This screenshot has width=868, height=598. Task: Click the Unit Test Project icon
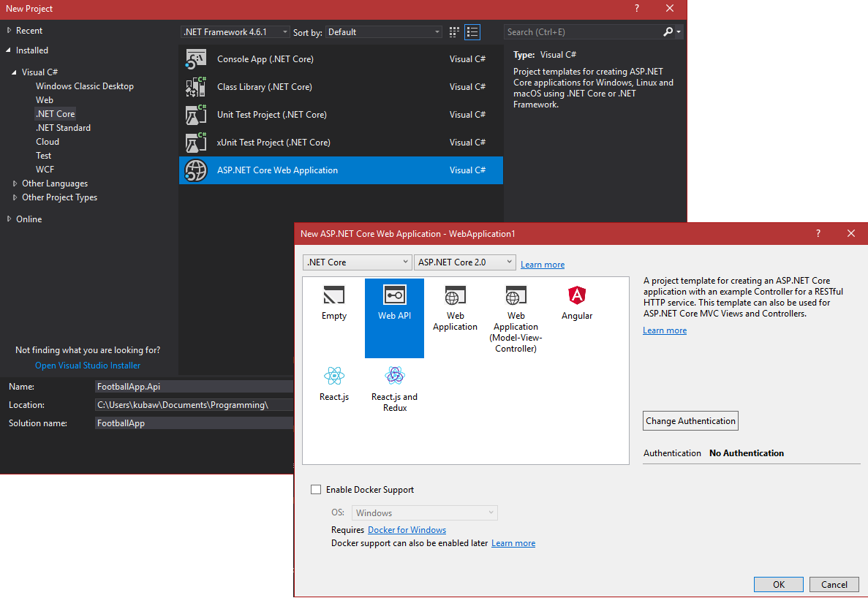pos(195,115)
